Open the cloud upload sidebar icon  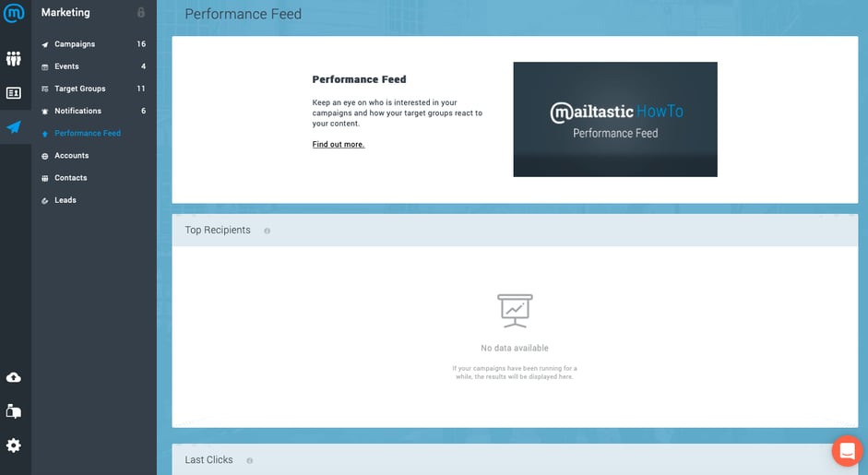[14, 377]
